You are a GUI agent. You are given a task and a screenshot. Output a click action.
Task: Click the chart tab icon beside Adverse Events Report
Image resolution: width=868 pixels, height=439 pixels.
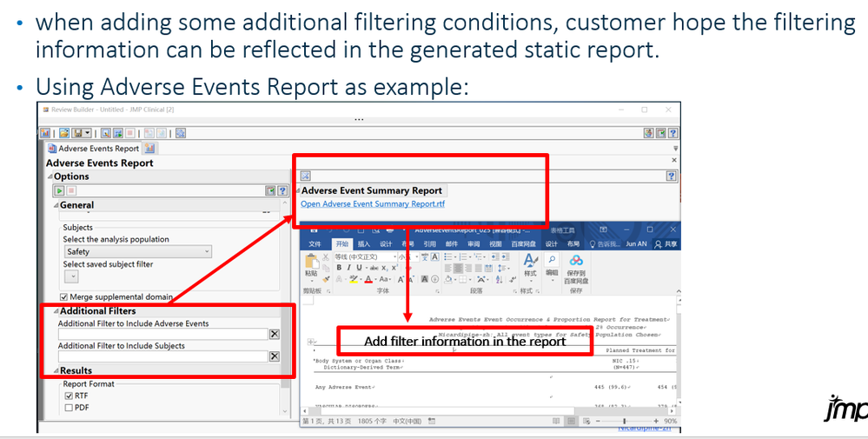pos(149,148)
